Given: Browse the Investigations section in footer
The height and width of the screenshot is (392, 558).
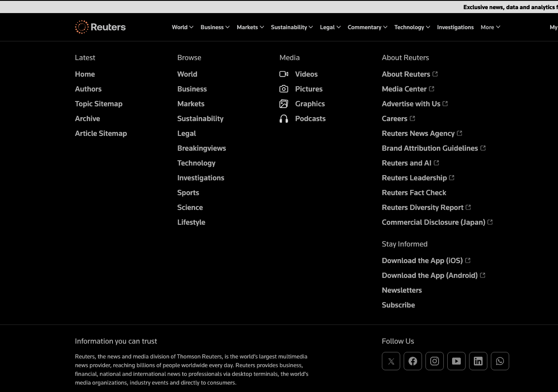Looking at the screenshot, I should tap(201, 178).
